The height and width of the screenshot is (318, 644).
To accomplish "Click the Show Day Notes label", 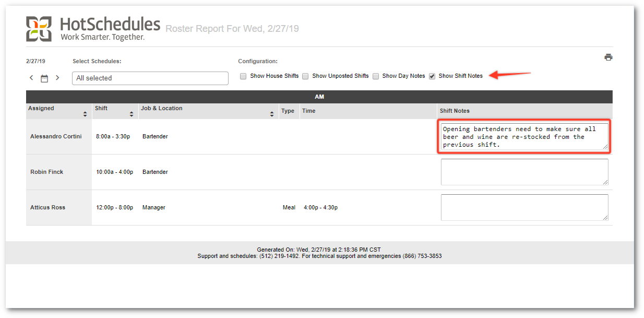I will tap(404, 76).
